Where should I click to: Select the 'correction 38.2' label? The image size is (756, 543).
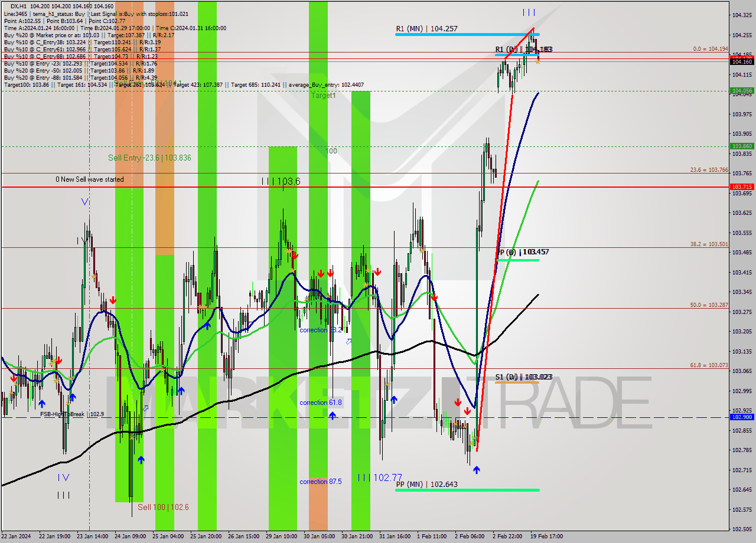321,330
